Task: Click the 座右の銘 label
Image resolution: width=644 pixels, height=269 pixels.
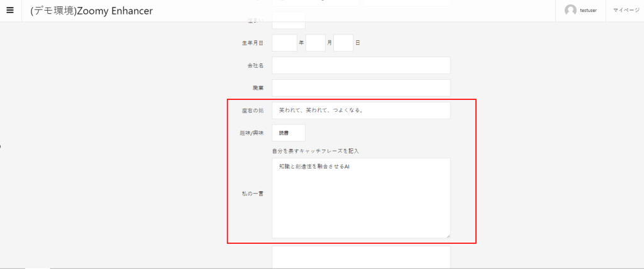Action: pos(252,111)
